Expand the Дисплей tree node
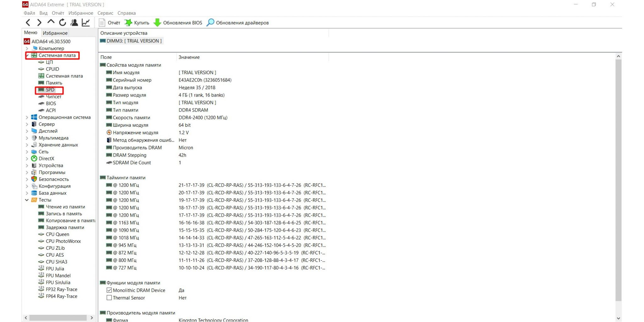The image size is (644, 322). click(x=27, y=131)
